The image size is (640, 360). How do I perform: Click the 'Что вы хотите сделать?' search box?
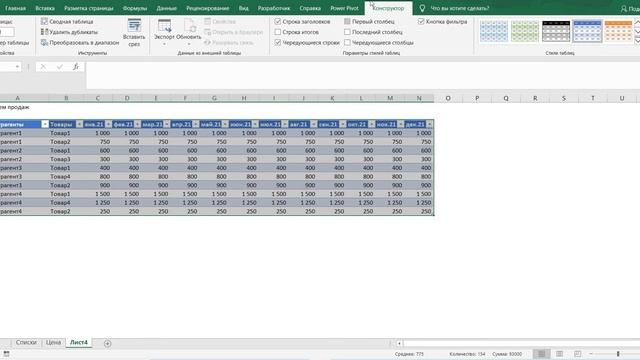[460, 8]
